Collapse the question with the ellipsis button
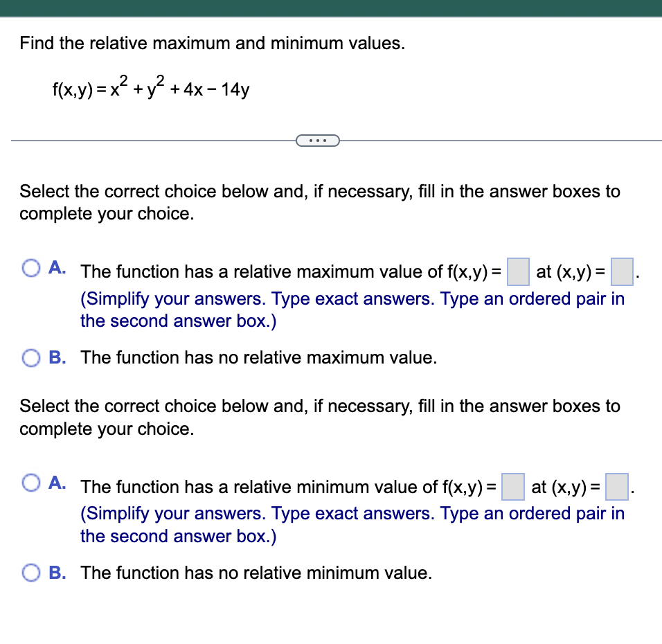 [x=318, y=140]
